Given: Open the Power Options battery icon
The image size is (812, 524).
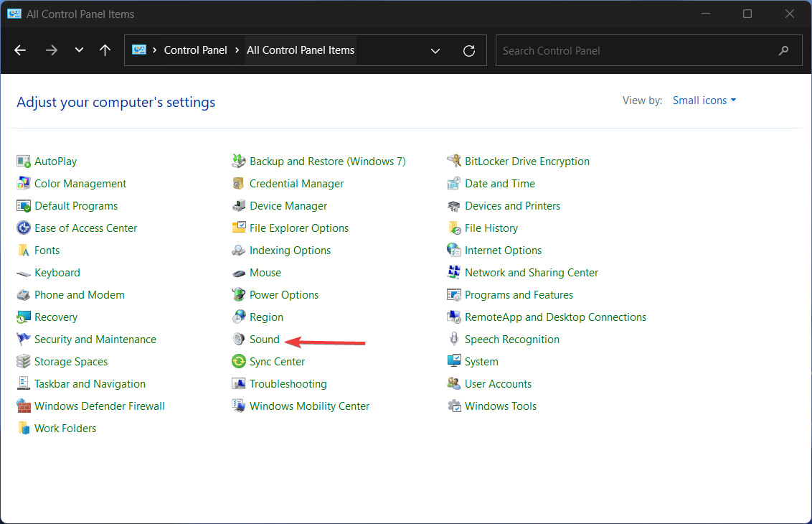Looking at the screenshot, I should point(239,295).
